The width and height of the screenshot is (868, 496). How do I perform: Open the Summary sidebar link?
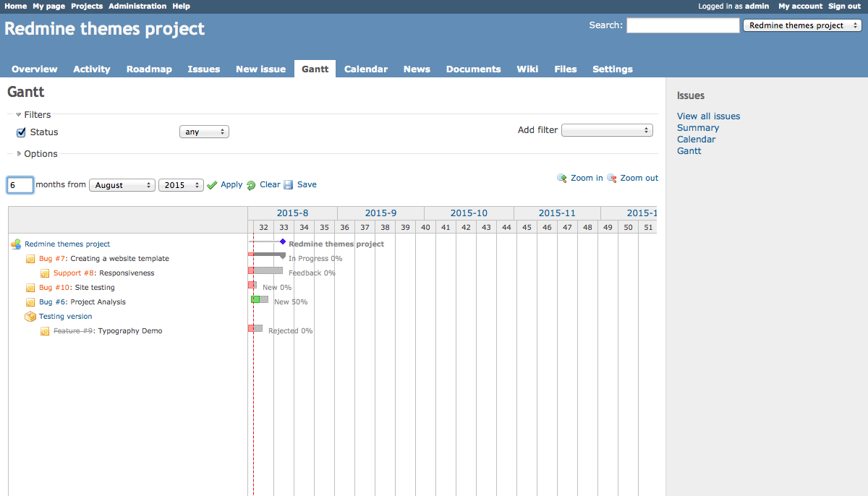point(698,128)
